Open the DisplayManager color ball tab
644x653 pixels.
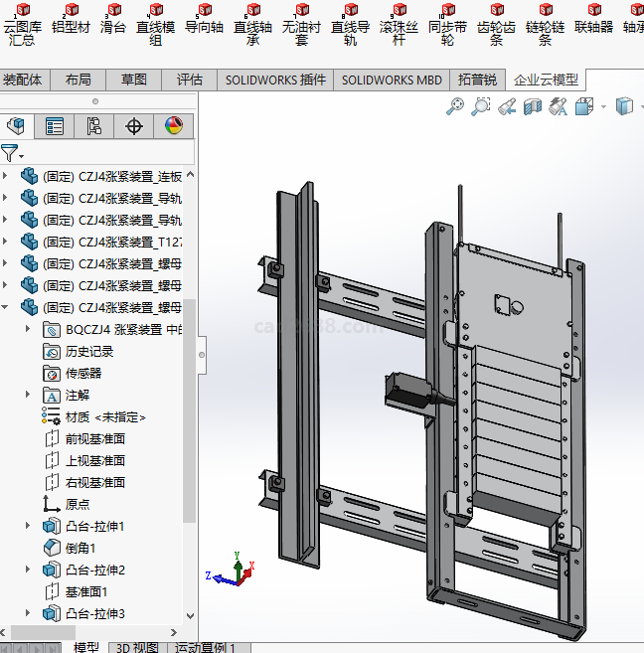click(x=174, y=126)
